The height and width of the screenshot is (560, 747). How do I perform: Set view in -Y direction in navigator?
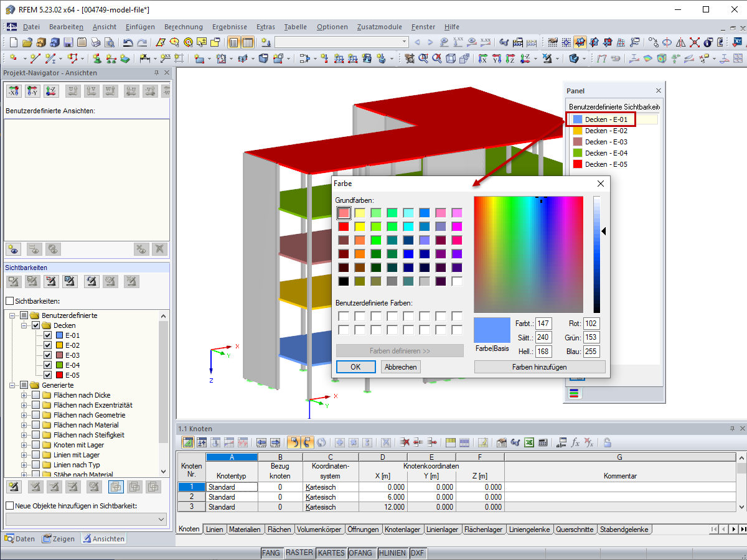point(32,91)
